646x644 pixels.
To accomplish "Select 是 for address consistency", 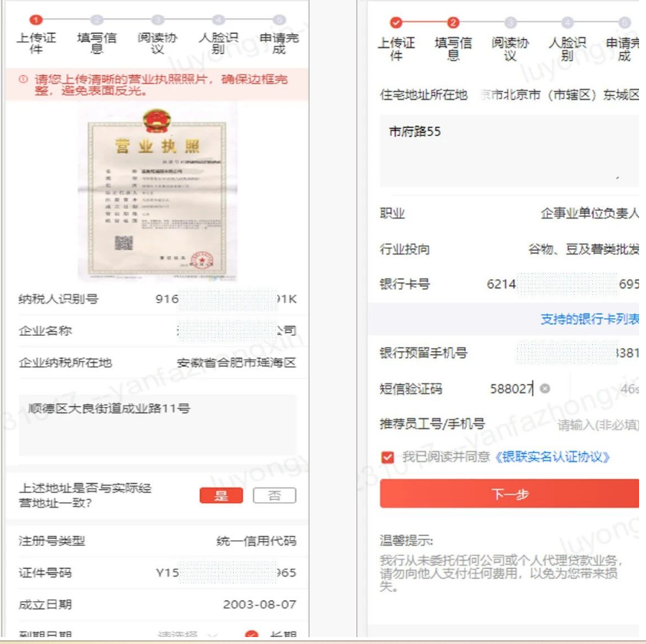I will (221, 495).
